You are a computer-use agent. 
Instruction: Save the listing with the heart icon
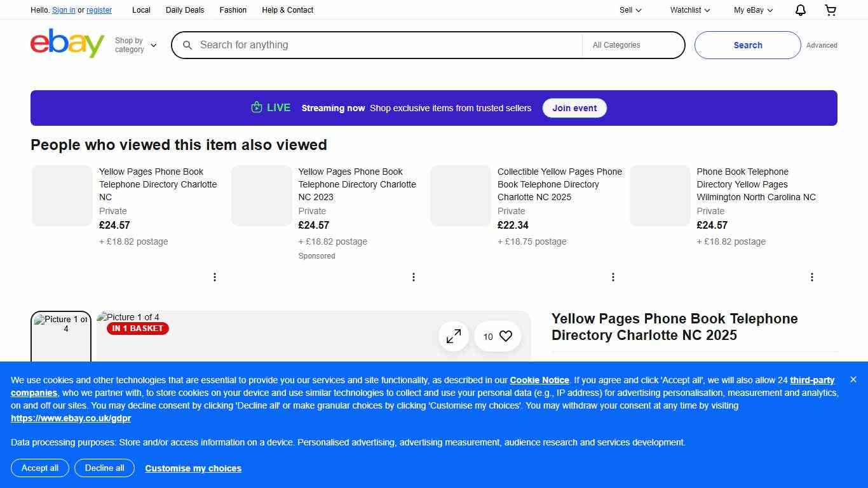pyautogui.click(x=505, y=336)
